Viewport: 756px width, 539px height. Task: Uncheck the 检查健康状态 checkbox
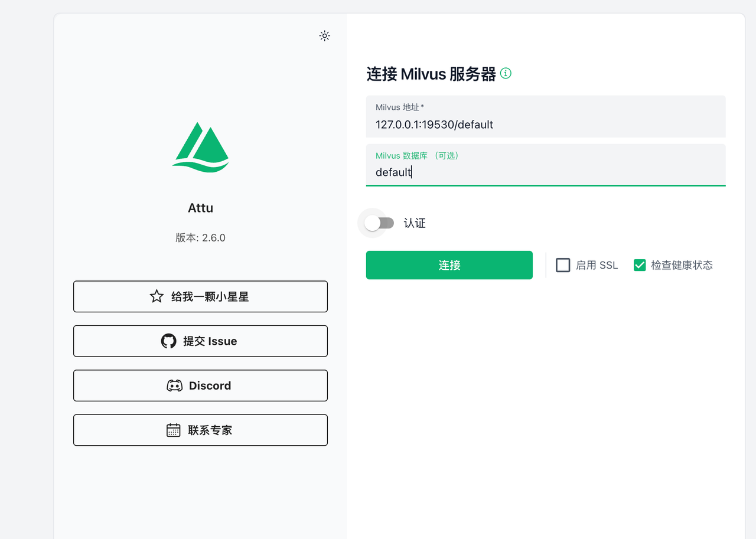click(640, 265)
